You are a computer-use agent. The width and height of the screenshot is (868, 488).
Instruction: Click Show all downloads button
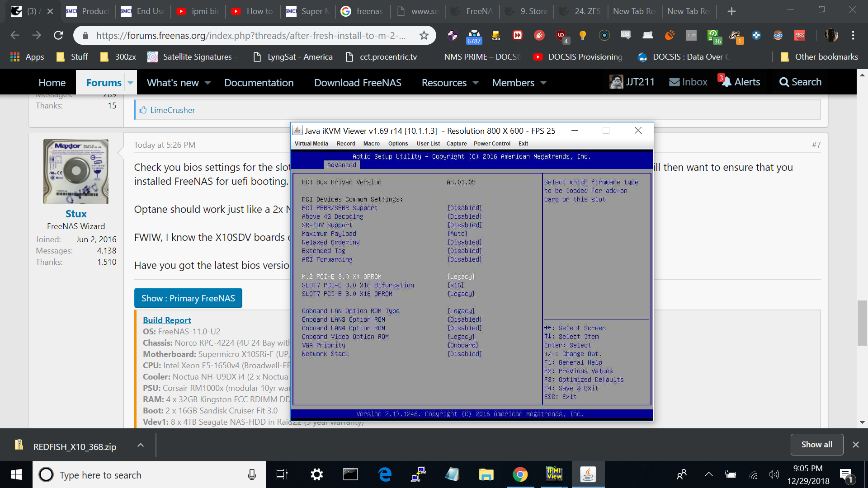tap(817, 445)
